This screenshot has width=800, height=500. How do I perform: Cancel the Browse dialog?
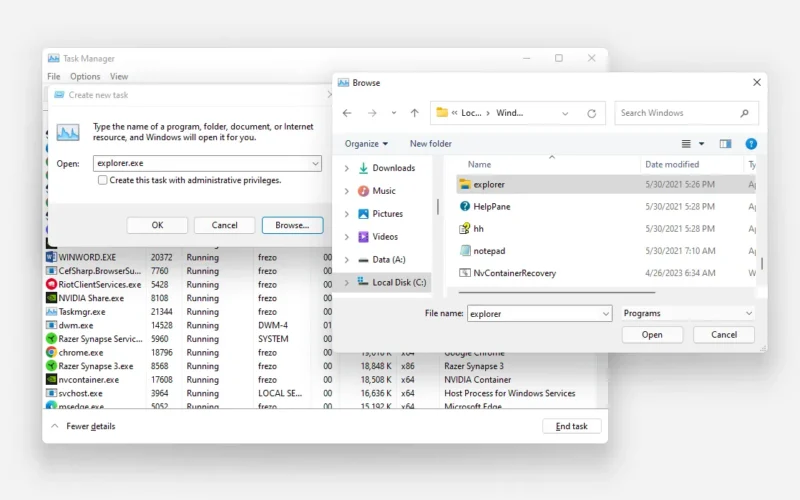click(x=723, y=335)
